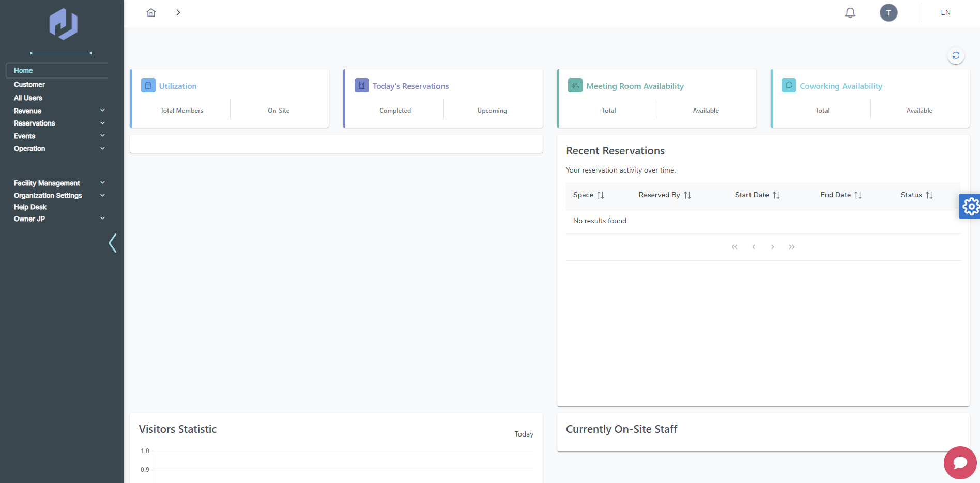Refresh the dashboard data
The height and width of the screenshot is (483, 980).
point(956,55)
